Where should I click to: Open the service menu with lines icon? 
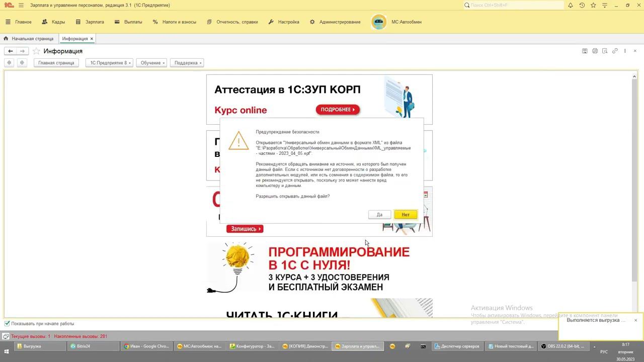point(605,5)
